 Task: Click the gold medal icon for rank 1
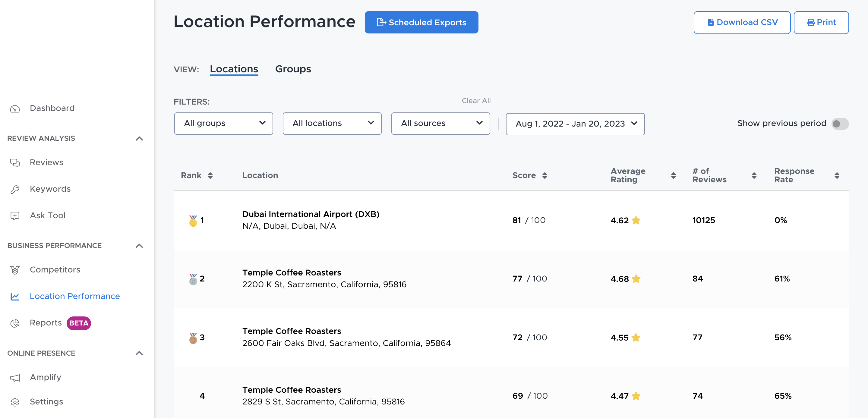click(193, 221)
